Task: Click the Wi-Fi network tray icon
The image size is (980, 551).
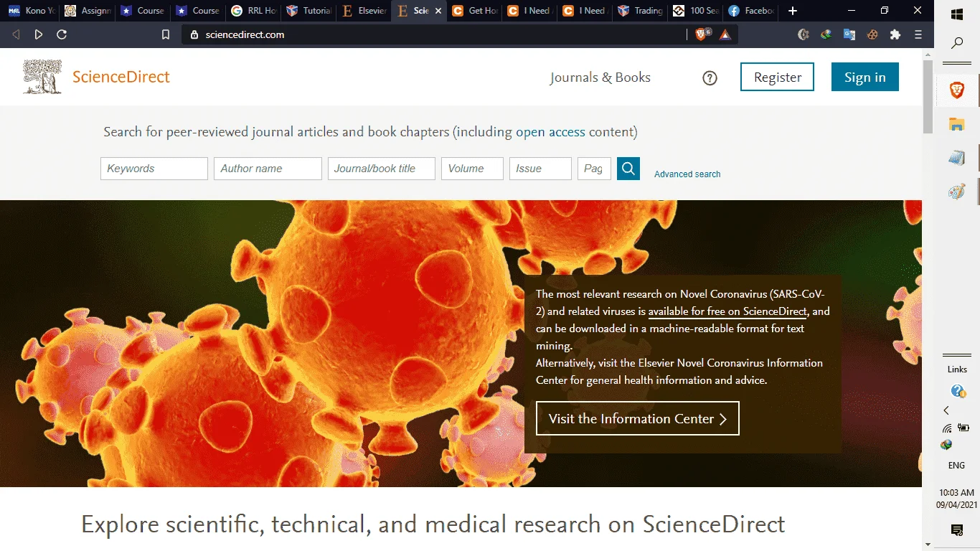Action: coord(947,428)
